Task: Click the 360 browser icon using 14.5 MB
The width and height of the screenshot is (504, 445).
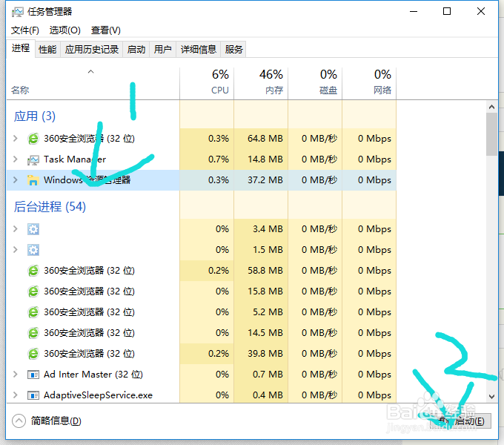Action: (33, 333)
